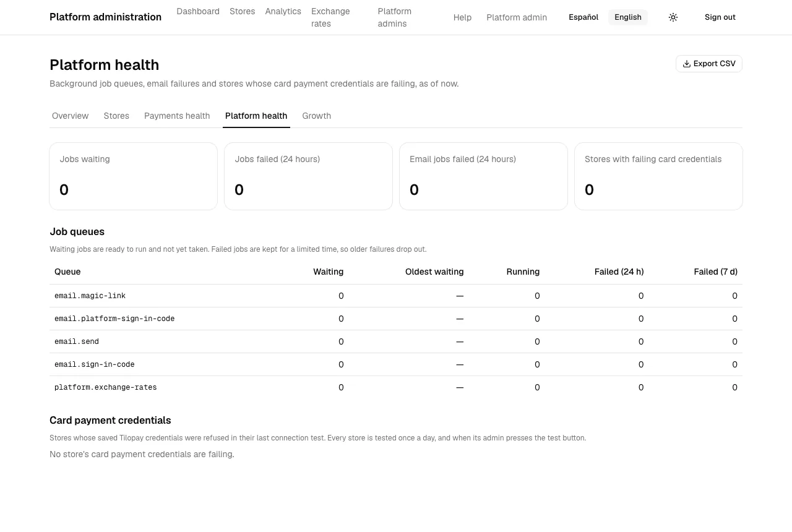Viewport: 792px width, 532px height.
Task: Select the English language option
Action: (628, 17)
